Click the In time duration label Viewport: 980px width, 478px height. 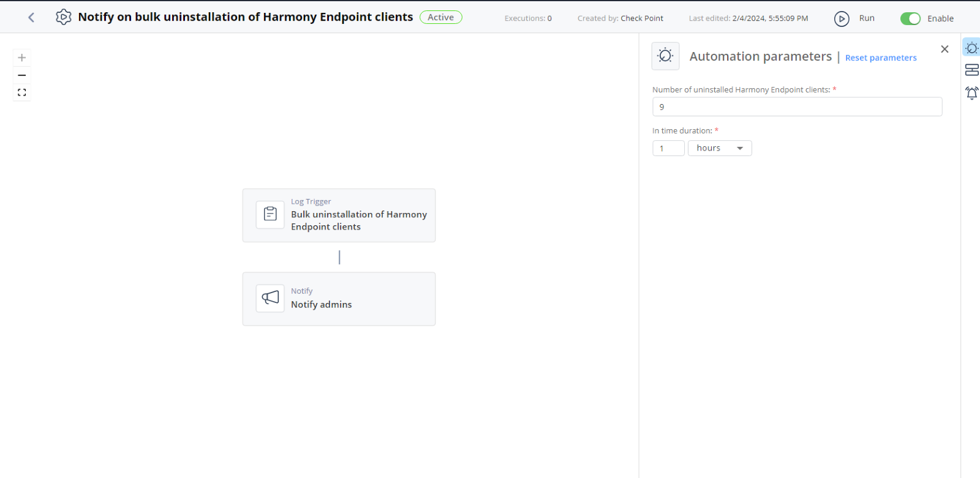[682, 130]
